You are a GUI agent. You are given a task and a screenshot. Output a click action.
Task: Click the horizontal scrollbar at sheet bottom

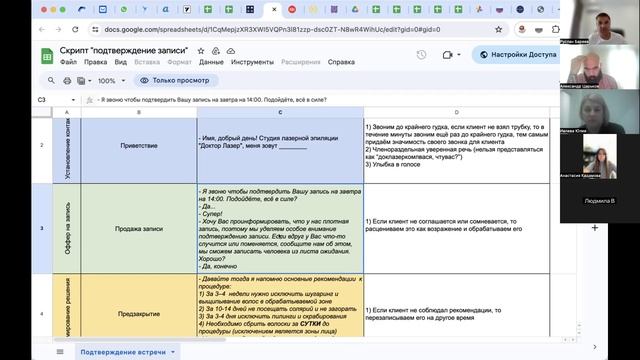(140, 340)
